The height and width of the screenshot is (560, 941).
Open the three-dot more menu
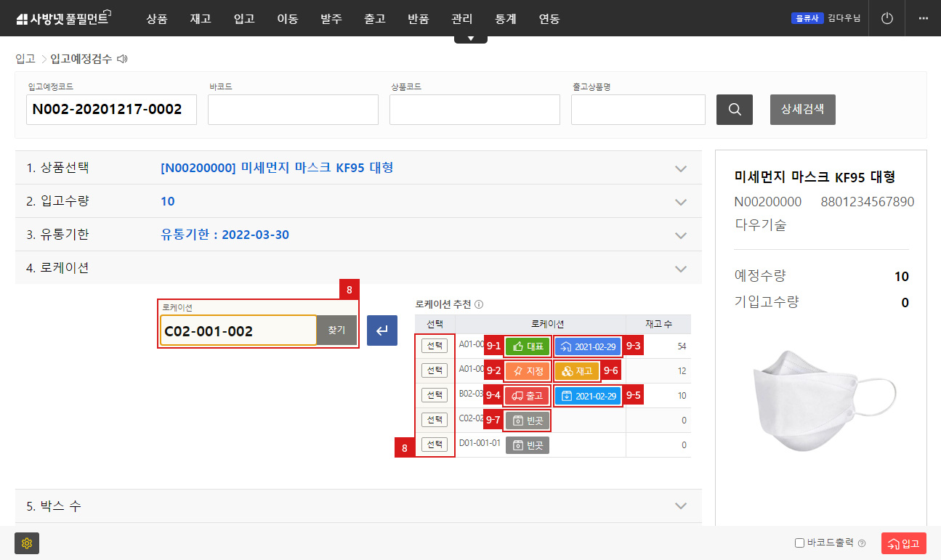(923, 18)
